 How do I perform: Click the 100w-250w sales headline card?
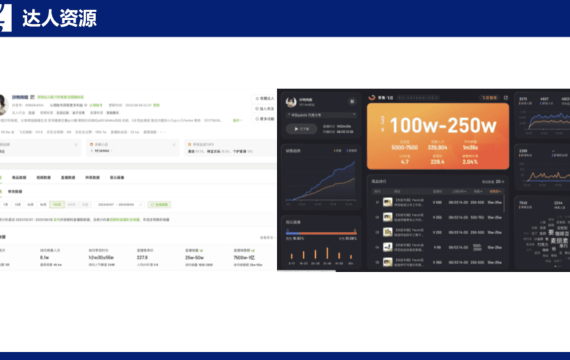(x=438, y=136)
